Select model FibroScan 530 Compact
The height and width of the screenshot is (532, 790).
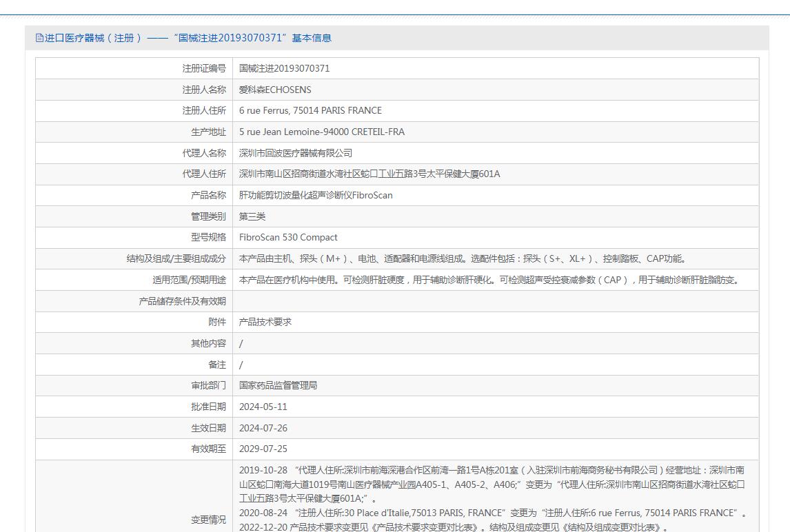click(x=288, y=238)
